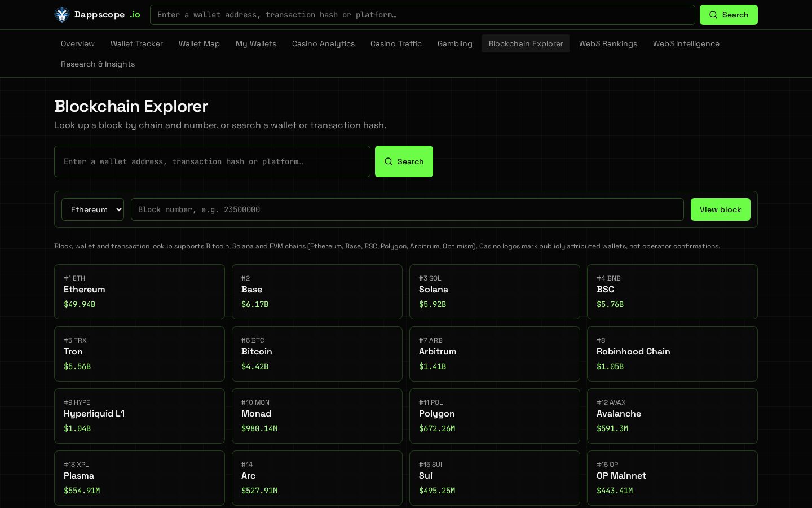Select the Blockchain Explorer tab

point(526,43)
